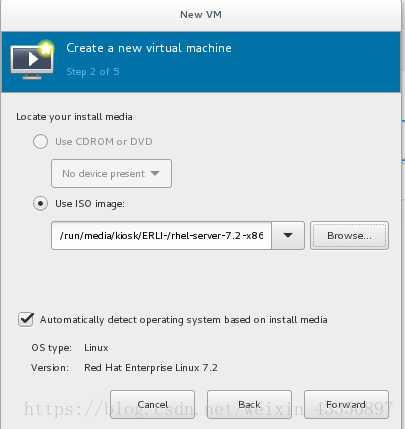
Task: Open the No device present dropdown
Action: pos(111,174)
